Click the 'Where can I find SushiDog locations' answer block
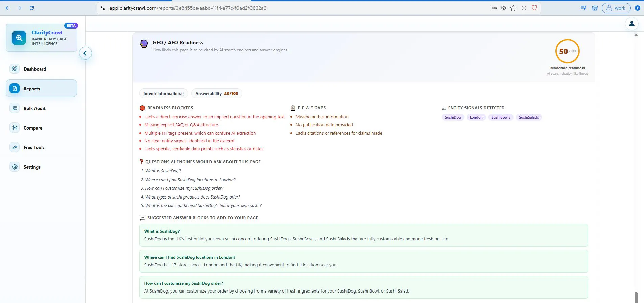 coord(363,261)
